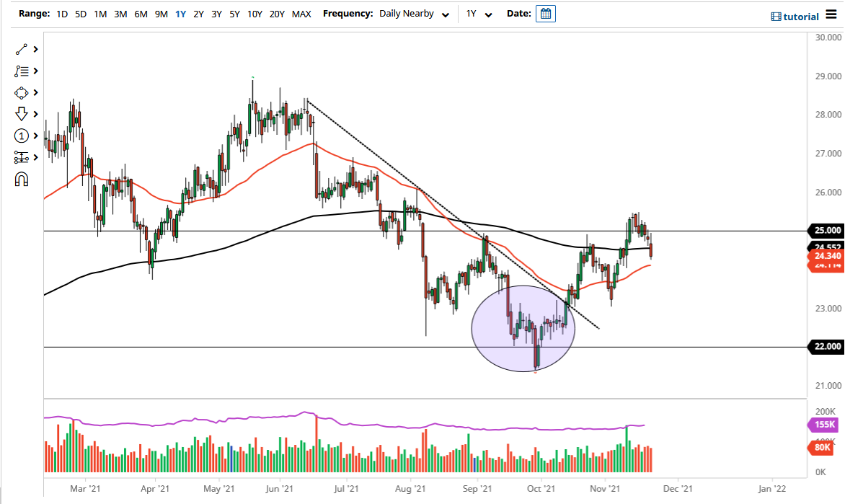Image resolution: width=845 pixels, height=504 pixels.
Task: Select the active 1Y range
Action: (x=180, y=14)
